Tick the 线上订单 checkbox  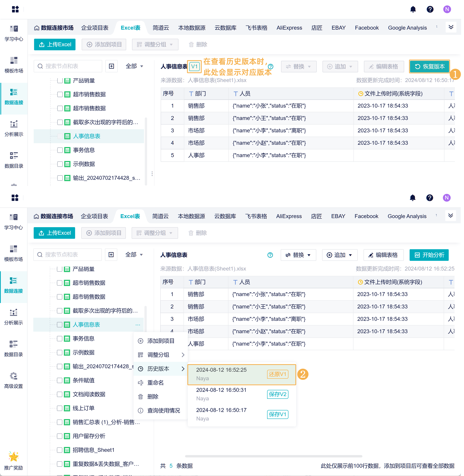(59, 408)
